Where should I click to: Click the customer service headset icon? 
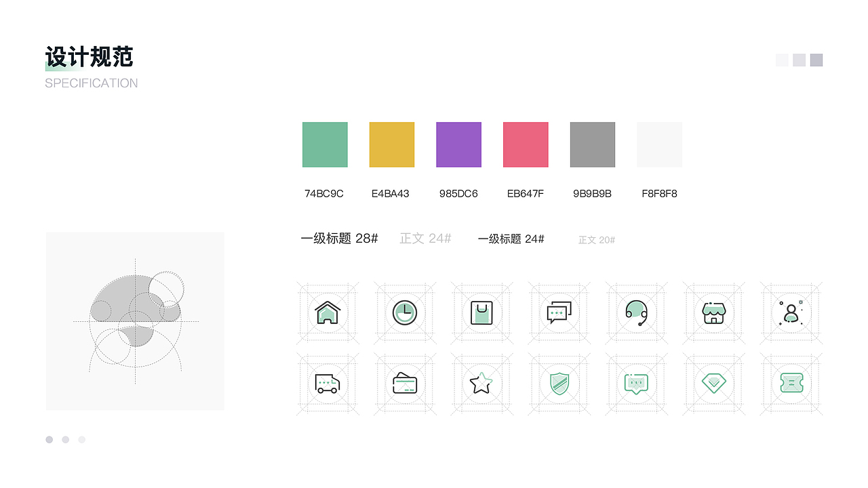636,312
